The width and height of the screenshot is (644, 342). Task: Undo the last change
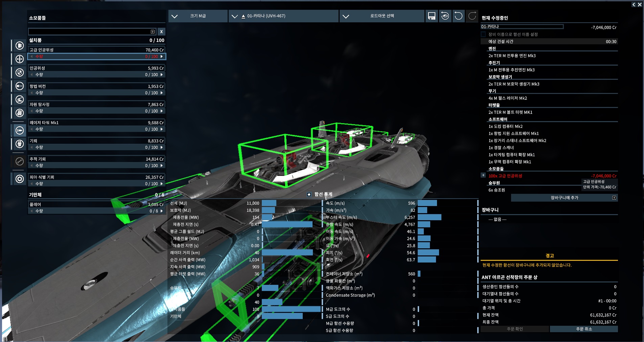459,16
